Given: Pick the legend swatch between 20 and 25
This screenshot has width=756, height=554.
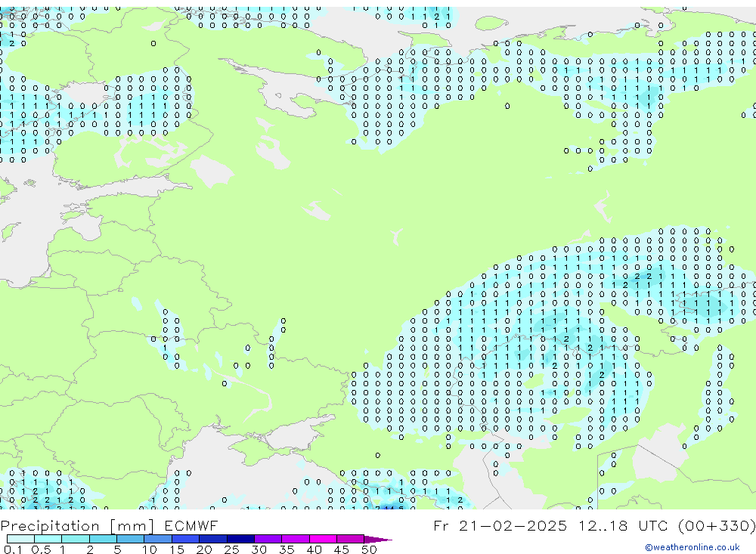Looking at the screenshot, I should tap(213, 539).
